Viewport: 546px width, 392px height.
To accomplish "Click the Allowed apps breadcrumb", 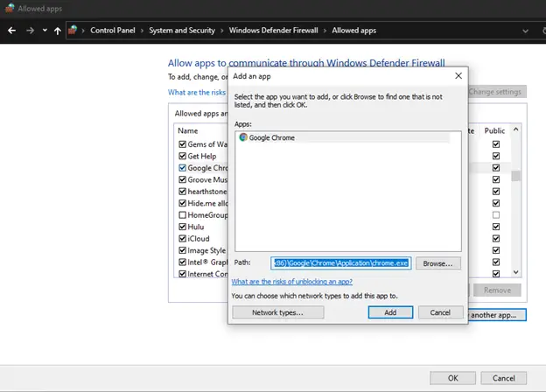I will (353, 31).
